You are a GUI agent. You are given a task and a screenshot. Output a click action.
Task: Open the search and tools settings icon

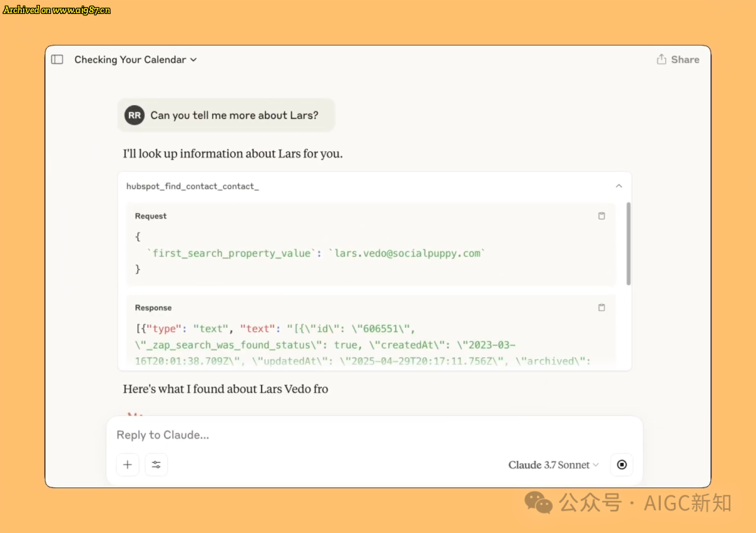(x=156, y=464)
